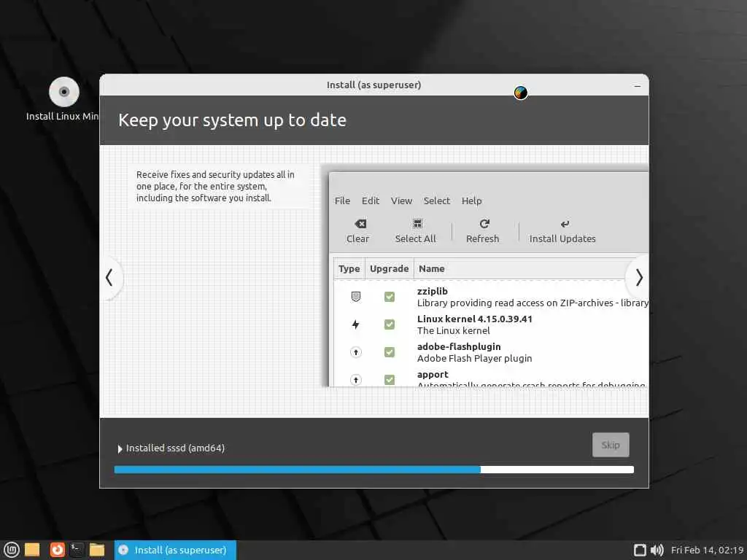Image resolution: width=747 pixels, height=560 pixels.
Task: Expand the installation details triangle
Action: click(120, 448)
